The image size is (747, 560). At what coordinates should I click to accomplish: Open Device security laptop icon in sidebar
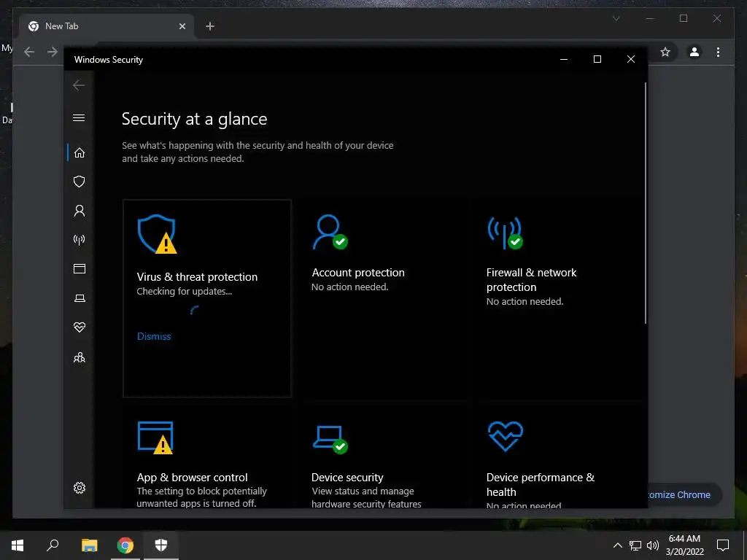coord(80,298)
